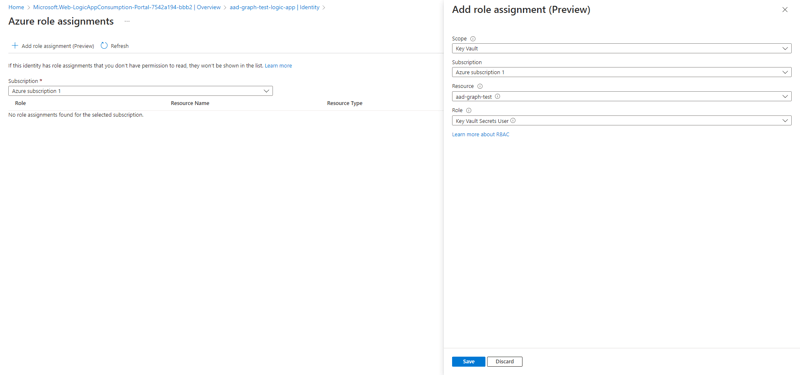The image size is (800, 375).
Task: Go to Home breadcrumb
Action: click(x=16, y=8)
